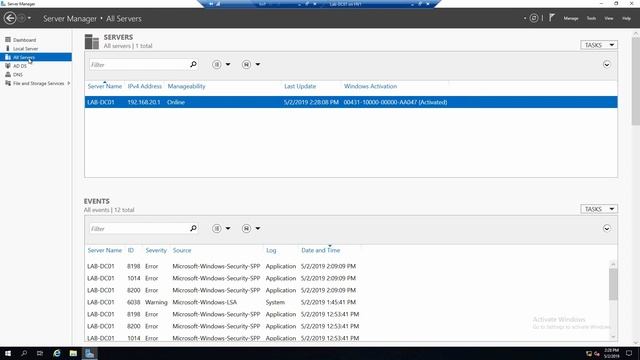
Task: Open the Help menu
Action: pyautogui.click(x=626, y=18)
